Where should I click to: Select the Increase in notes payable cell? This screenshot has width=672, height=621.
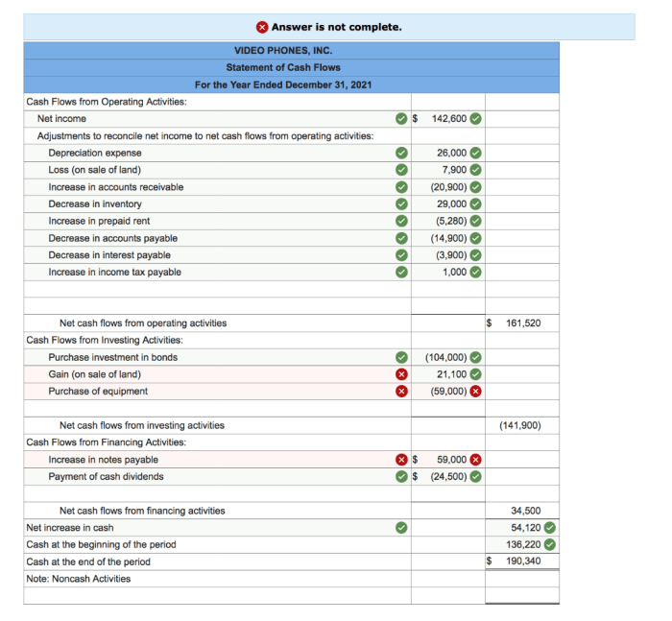(x=217, y=460)
